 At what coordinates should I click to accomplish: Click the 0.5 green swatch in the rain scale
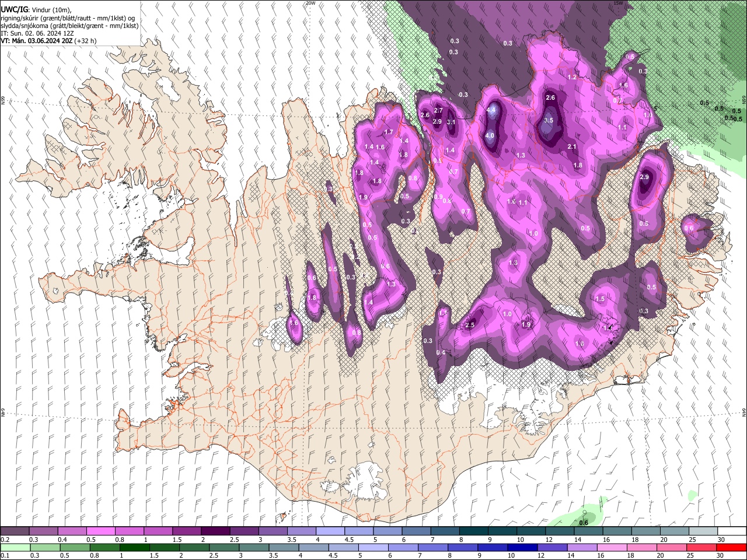click(x=75, y=548)
